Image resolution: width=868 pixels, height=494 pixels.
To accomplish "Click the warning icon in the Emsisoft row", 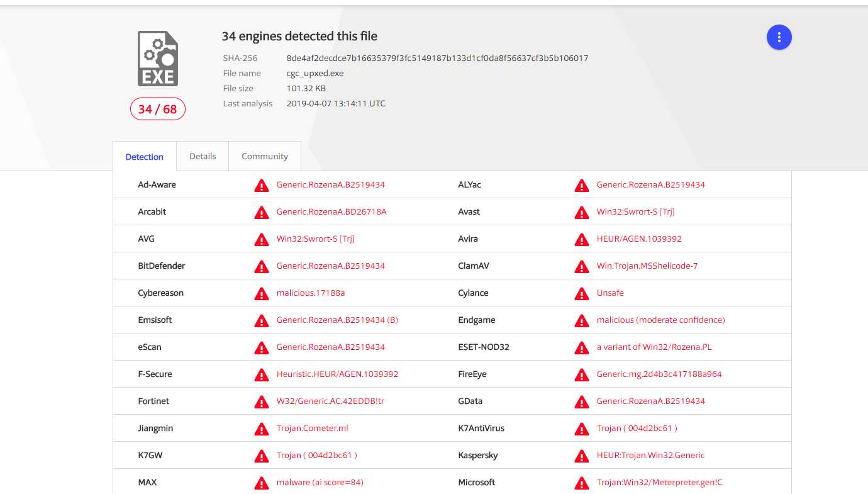I will [x=262, y=320].
